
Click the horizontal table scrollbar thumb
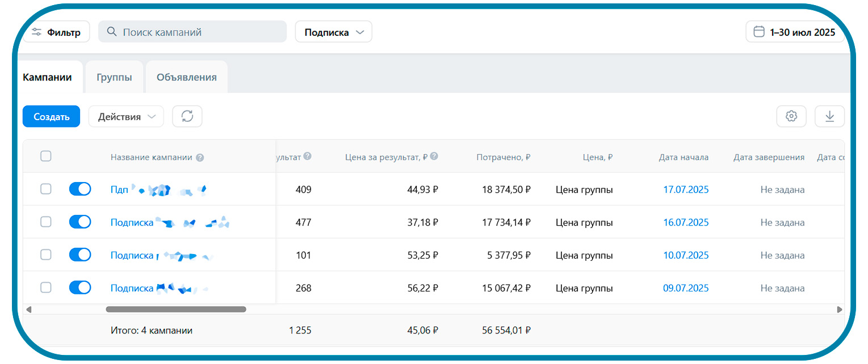click(176, 310)
